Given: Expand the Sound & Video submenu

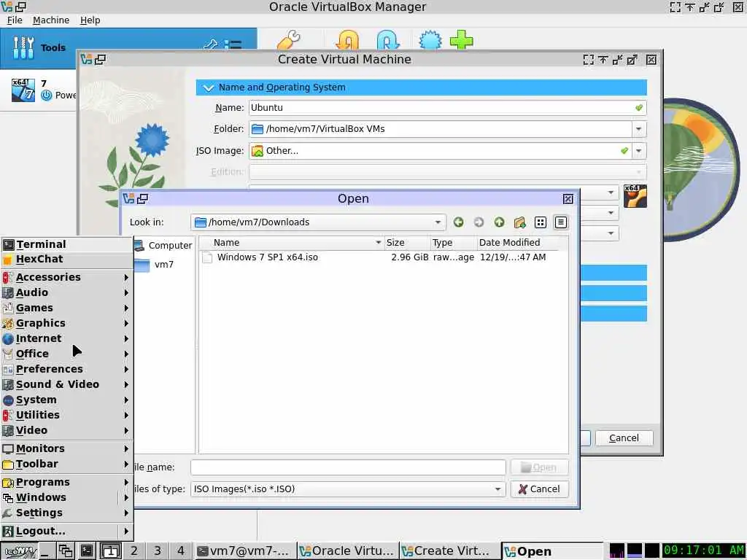Looking at the screenshot, I should pyautogui.click(x=66, y=384).
